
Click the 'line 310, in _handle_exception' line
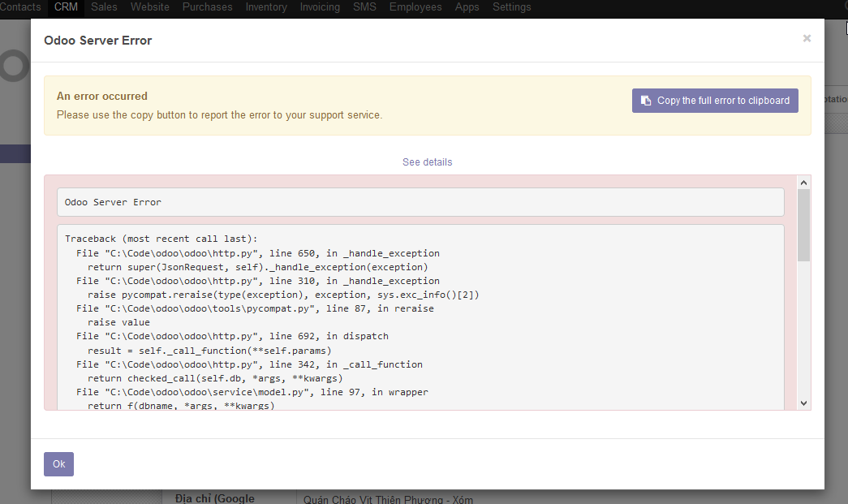[258, 281]
